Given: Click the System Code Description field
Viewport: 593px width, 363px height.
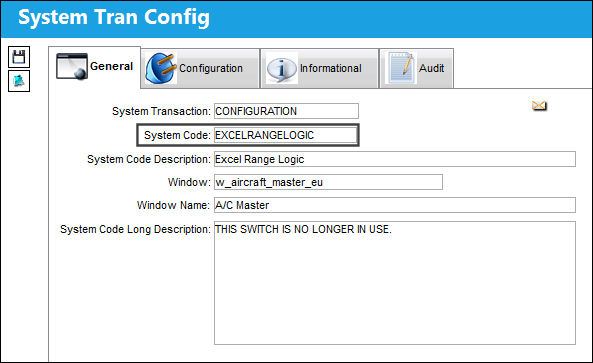Looking at the screenshot, I should (395, 159).
